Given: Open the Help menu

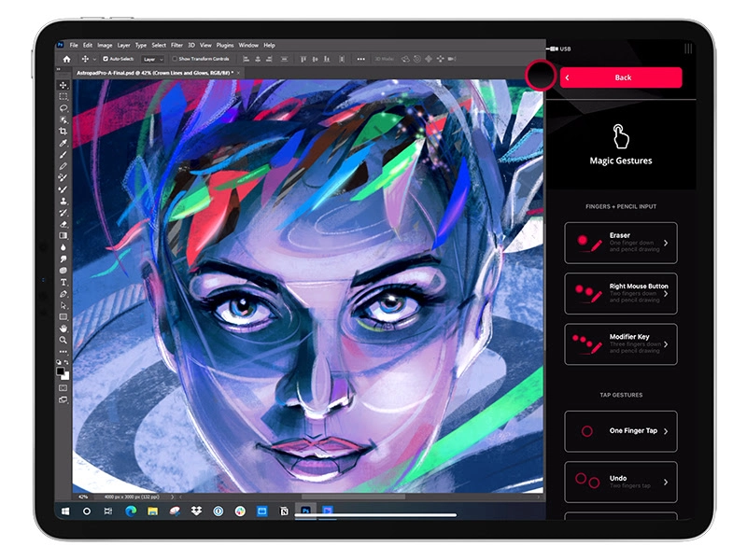Looking at the screenshot, I should point(269,45).
